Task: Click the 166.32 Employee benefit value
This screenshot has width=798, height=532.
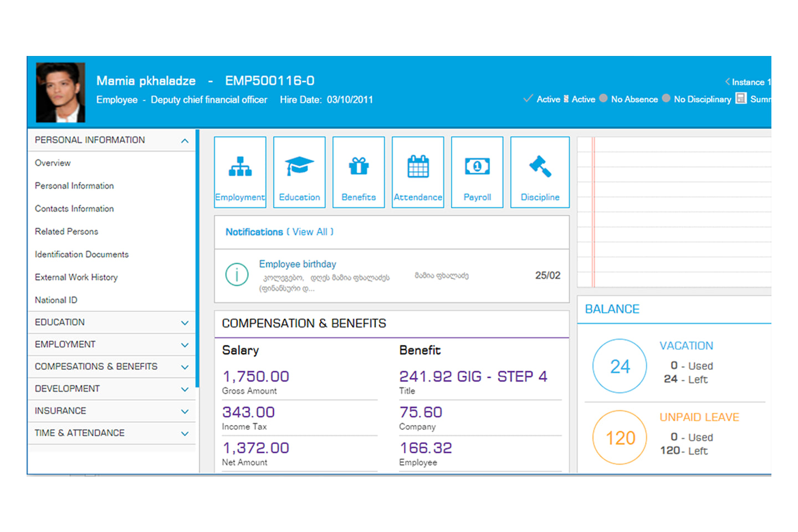Action: tap(426, 448)
